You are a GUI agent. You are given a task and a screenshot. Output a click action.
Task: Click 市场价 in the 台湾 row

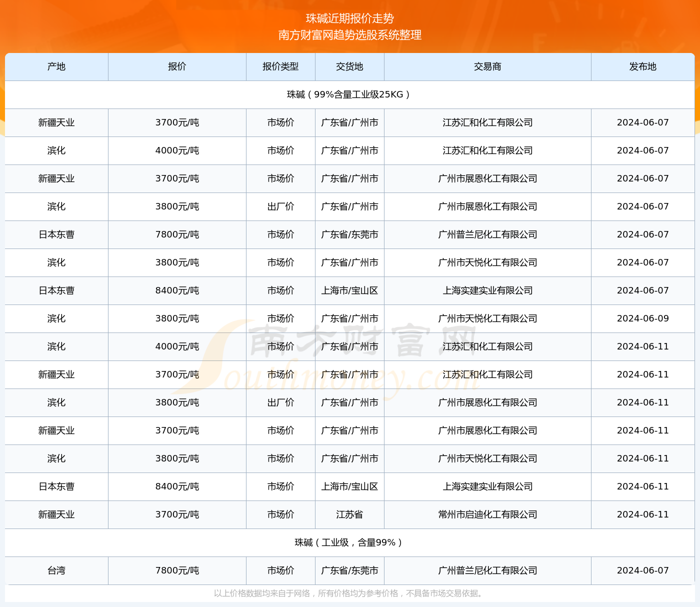click(280, 570)
